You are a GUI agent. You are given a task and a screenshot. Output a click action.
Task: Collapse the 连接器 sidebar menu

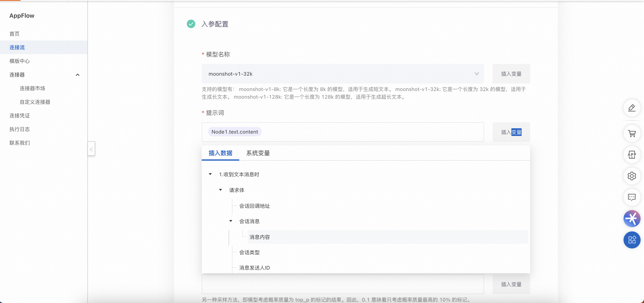(77, 75)
